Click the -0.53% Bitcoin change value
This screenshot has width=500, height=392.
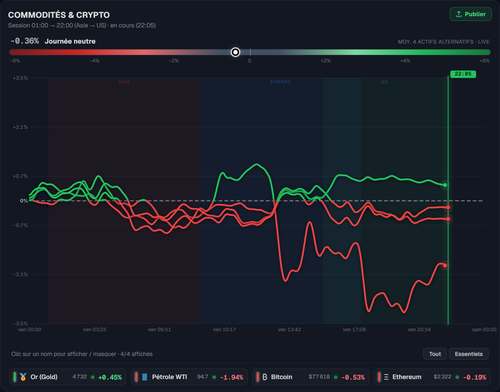(353, 377)
